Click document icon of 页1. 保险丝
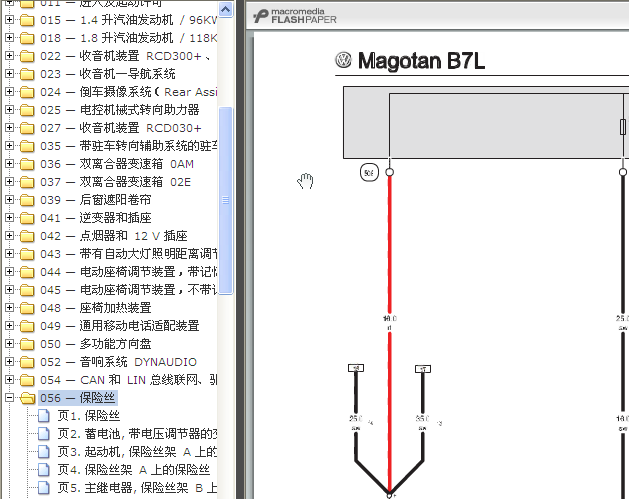The height and width of the screenshot is (499, 629). 44,416
